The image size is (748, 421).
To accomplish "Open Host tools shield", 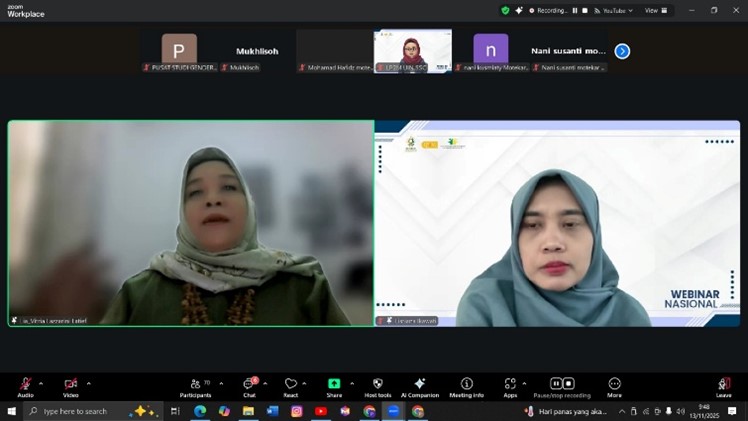I will pyautogui.click(x=377, y=385).
